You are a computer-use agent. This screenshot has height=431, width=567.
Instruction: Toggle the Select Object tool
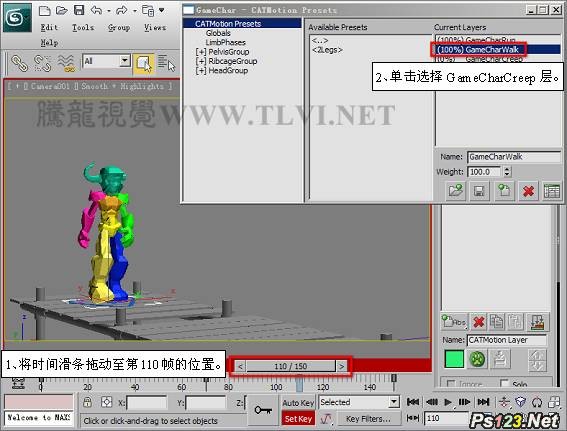click(144, 64)
